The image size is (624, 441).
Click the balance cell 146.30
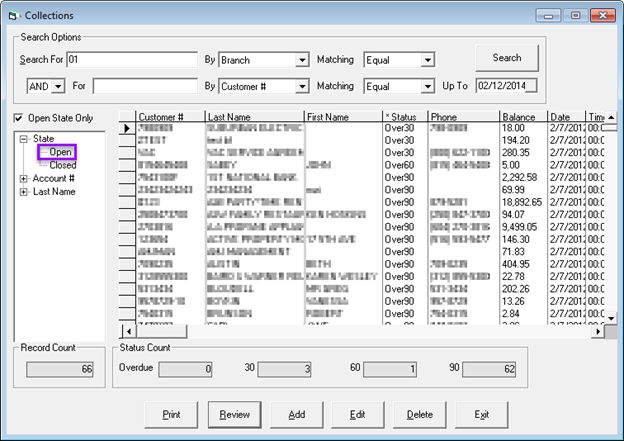[523, 240]
